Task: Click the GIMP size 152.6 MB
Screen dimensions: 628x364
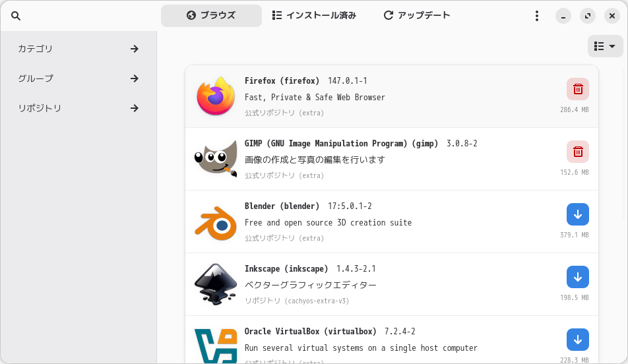Action: point(575,173)
